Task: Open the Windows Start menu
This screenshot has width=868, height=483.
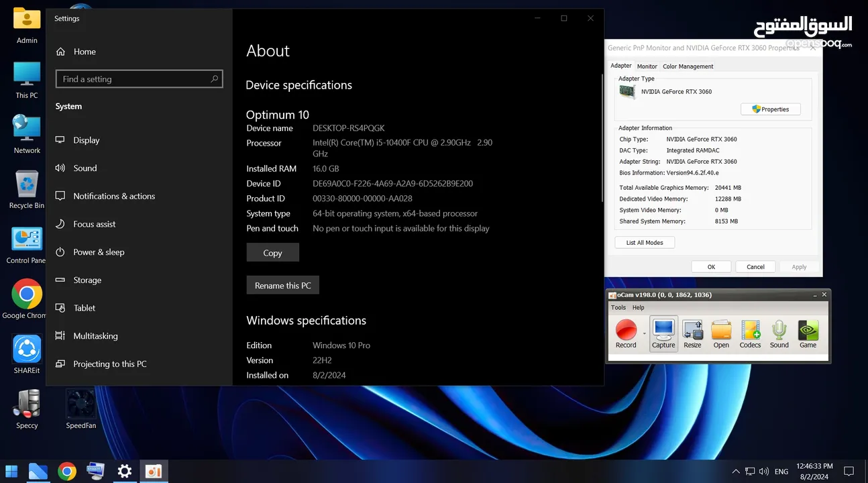Action: (11, 471)
